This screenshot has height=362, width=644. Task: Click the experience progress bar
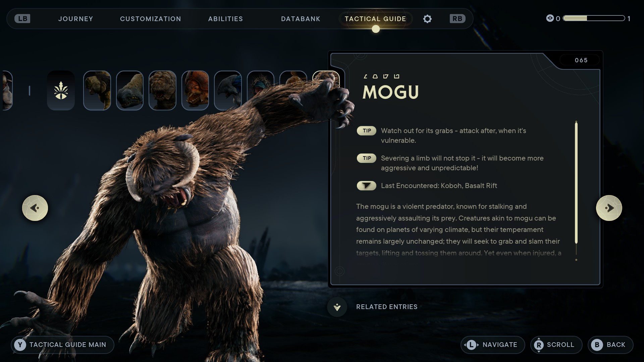tap(594, 18)
